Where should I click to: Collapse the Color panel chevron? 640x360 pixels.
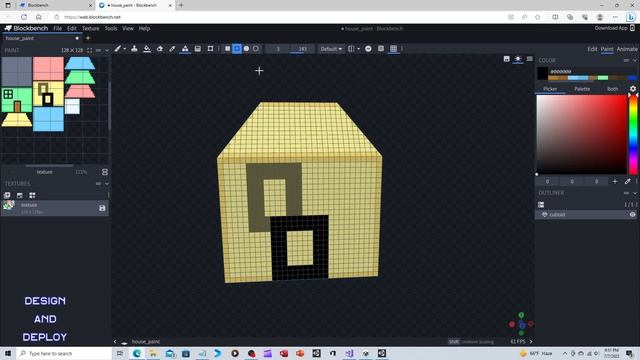click(x=635, y=60)
